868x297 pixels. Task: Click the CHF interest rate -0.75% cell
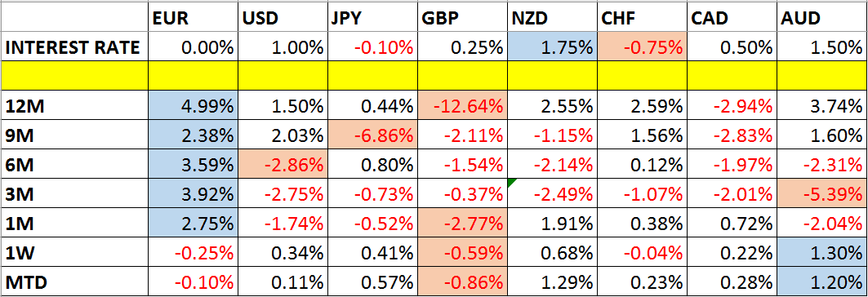click(643, 46)
